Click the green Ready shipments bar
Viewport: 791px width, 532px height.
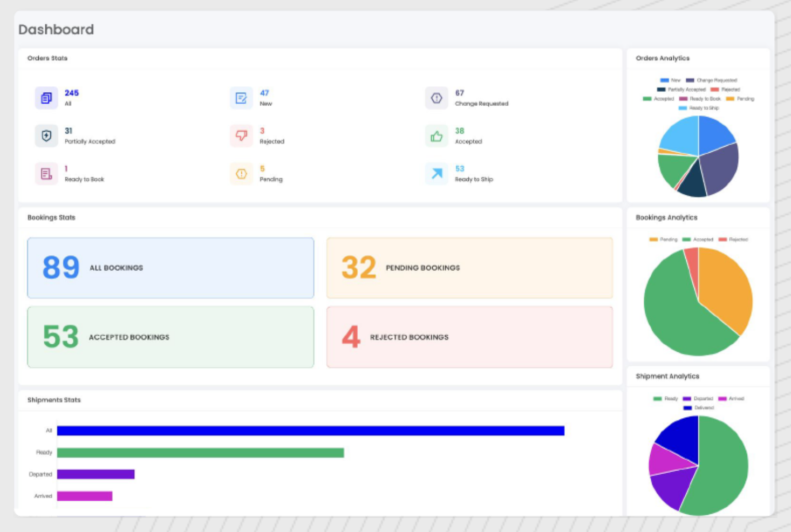[x=200, y=453]
